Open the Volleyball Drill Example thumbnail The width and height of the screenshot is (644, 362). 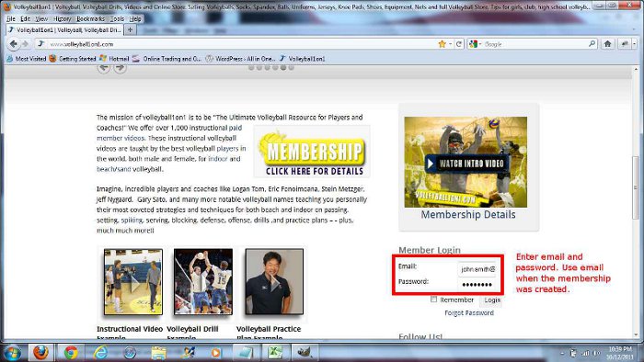tap(203, 282)
